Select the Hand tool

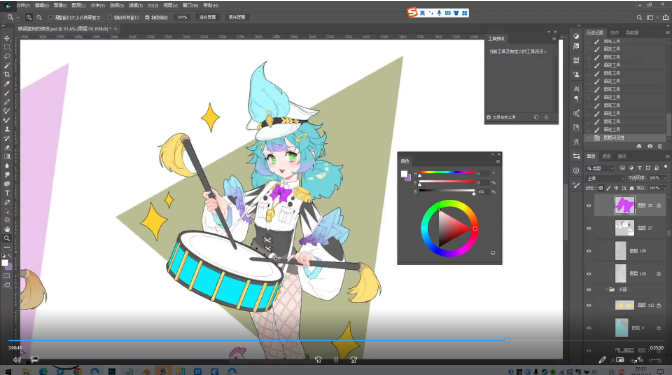7,229
